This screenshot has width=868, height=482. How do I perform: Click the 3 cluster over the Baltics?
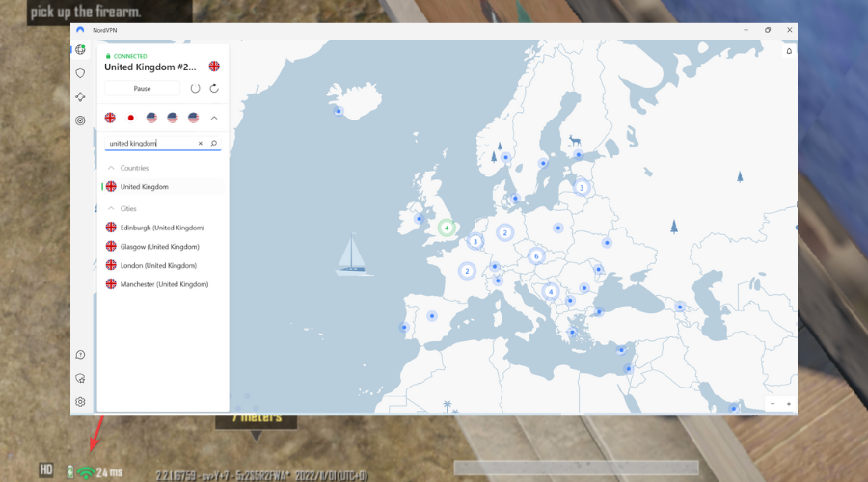[582, 188]
